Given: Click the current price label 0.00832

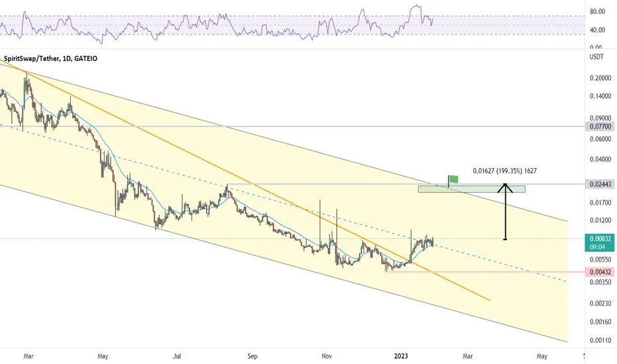Looking at the screenshot, I should 600,238.
